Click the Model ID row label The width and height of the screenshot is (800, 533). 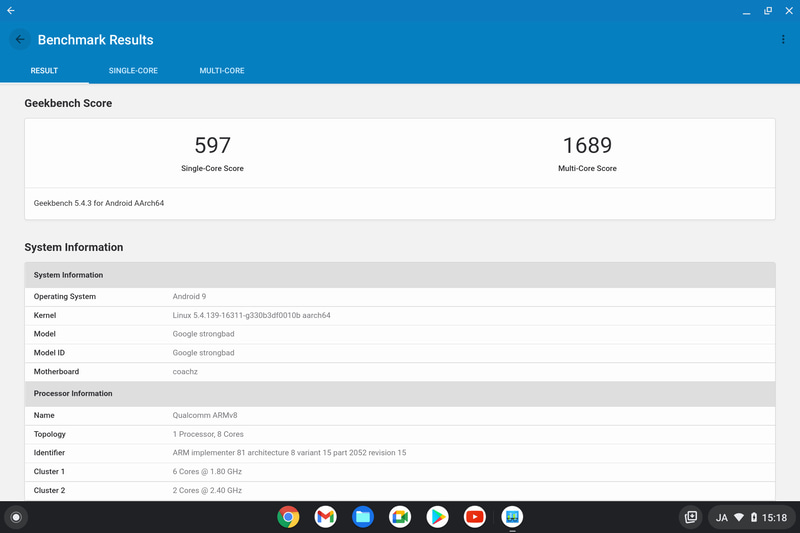pyautogui.click(x=49, y=352)
